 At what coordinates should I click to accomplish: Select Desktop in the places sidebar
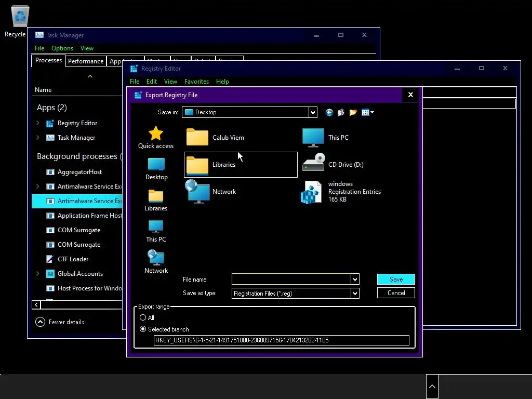coord(156,169)
